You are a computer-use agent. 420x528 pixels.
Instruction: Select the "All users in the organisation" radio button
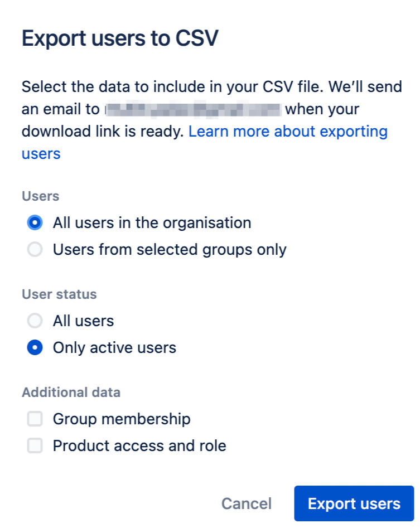(x=35, y=223)
